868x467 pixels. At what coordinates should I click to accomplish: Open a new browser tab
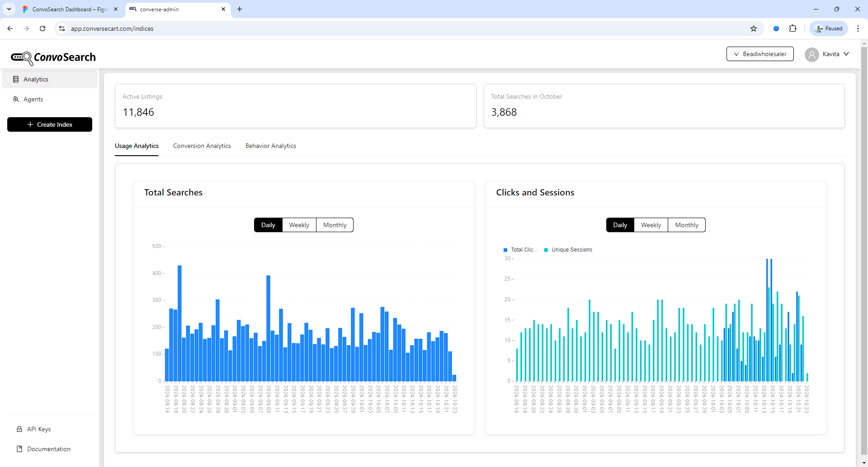240,9
